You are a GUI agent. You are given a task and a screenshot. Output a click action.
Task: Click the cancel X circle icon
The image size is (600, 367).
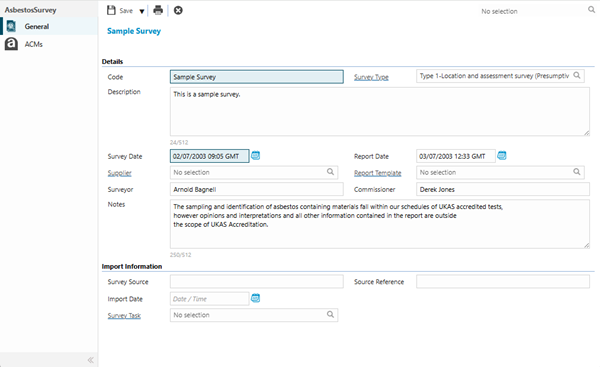coord(178,10)
